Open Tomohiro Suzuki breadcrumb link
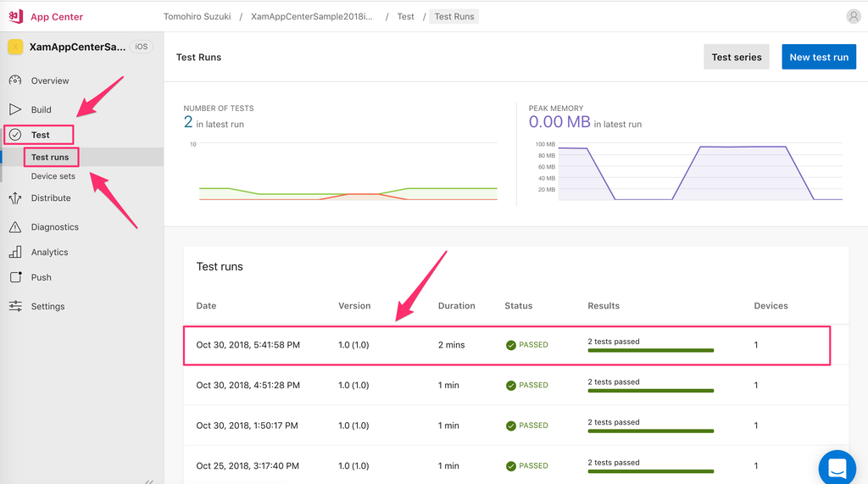868x484 pixels. click(x=197, y=16)
